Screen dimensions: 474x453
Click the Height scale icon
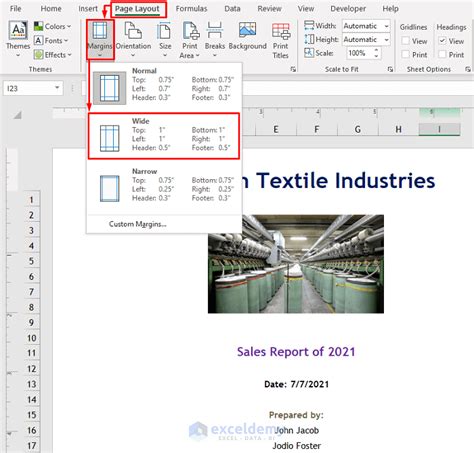pos(309,39)
